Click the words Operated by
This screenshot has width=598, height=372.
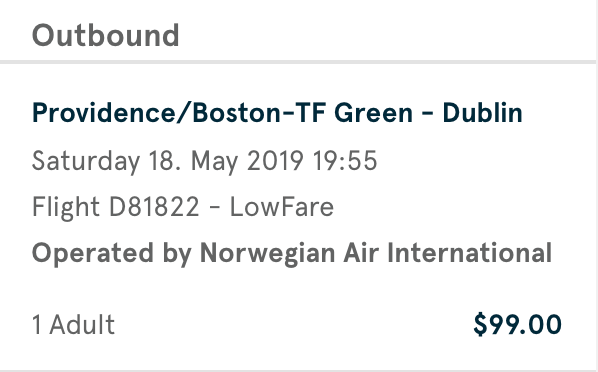pos(111,254)
